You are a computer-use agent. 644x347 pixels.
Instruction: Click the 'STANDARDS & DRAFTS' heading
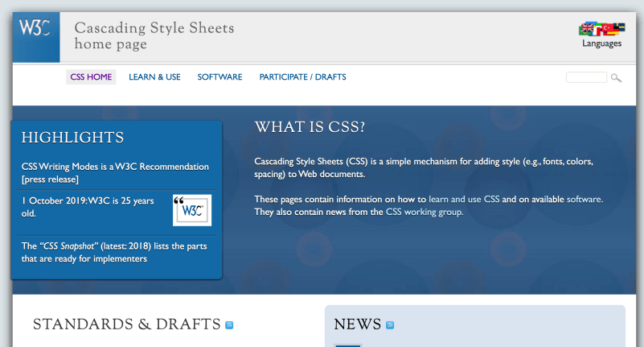tap(127, 324)
